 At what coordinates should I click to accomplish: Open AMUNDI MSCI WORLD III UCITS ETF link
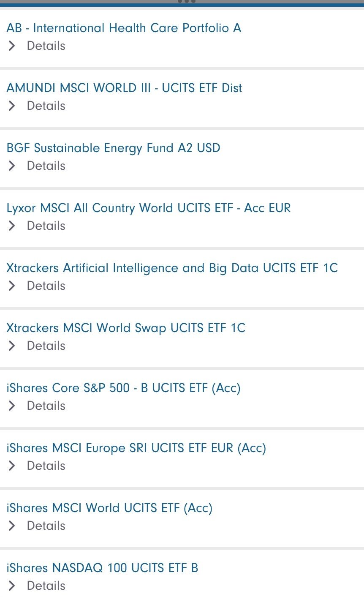pos(124,88)
